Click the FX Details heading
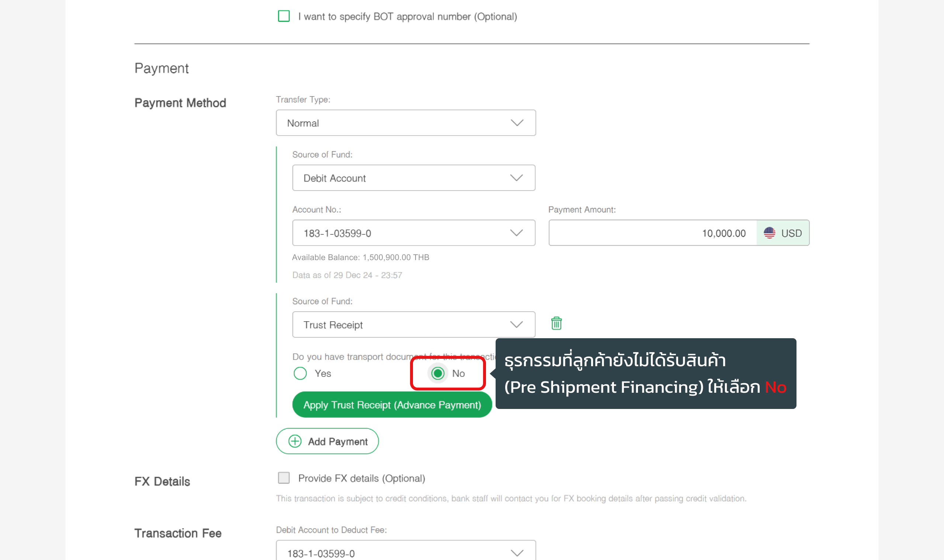Screen dimensions: 944x560 click(x=162, y=482)
